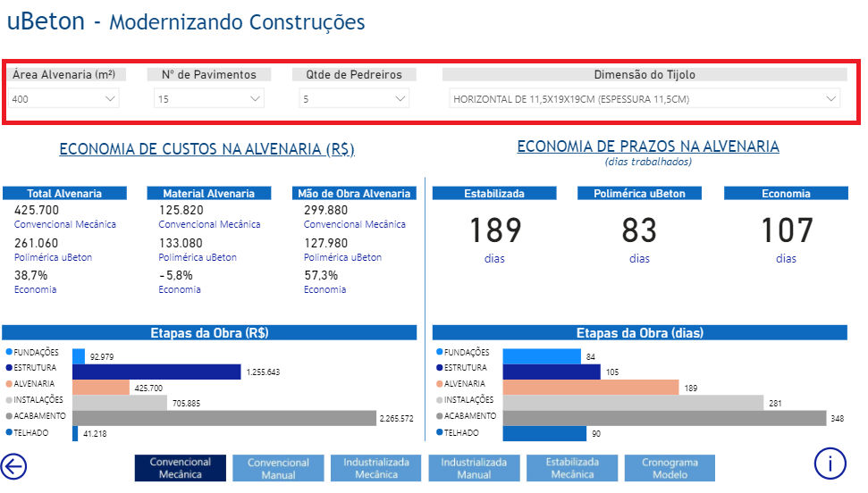This screenshot has height=493, width=868.
Task: Click the uBeton Modernizando Construções title
Action: click(186, 21)
